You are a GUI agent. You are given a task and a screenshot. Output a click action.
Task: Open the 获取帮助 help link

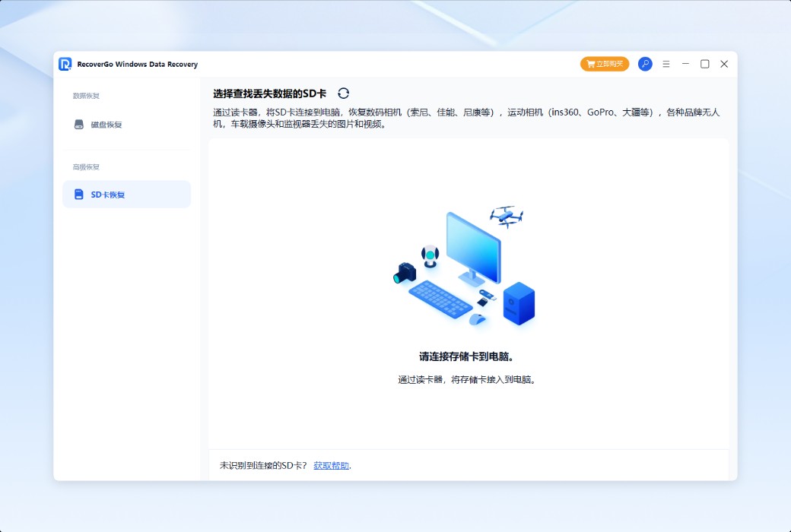(333, 465)
